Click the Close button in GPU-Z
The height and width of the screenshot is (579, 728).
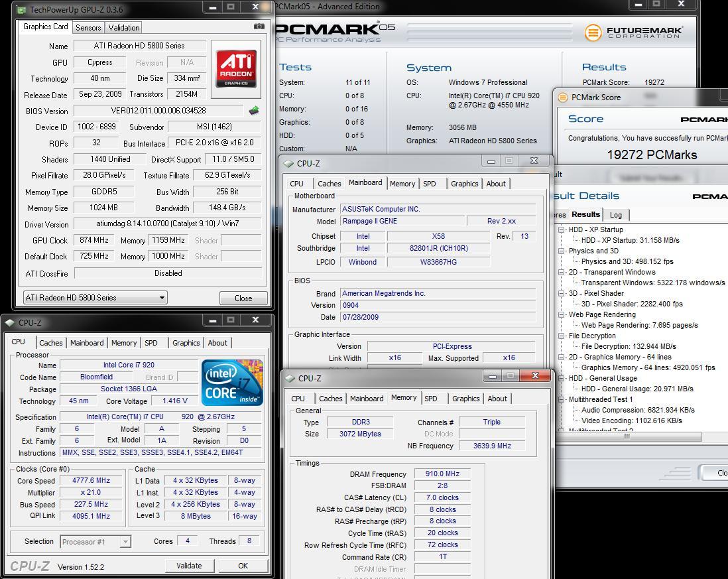click(243, 298)
